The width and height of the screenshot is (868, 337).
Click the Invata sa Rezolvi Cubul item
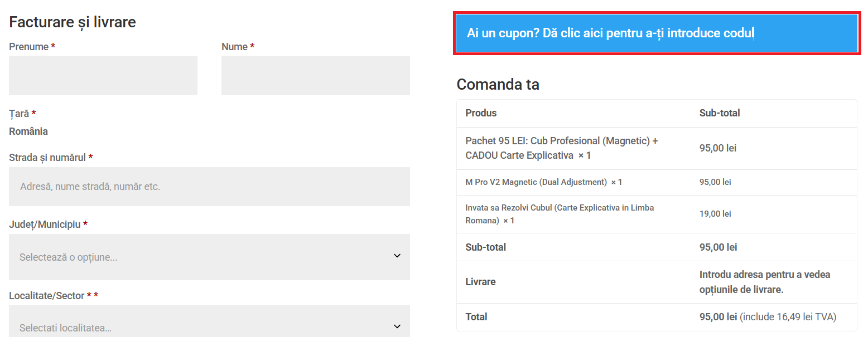point(560,214)
